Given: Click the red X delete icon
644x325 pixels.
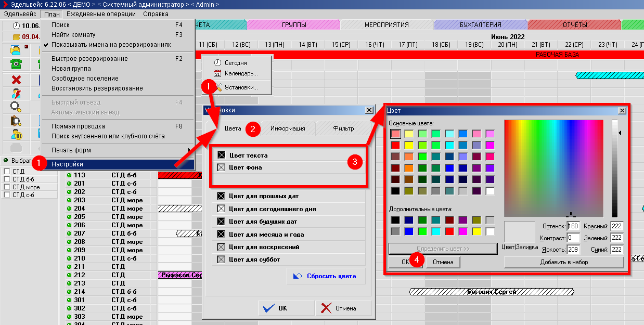Looking at the screenshot, I should tap(16, 80).
